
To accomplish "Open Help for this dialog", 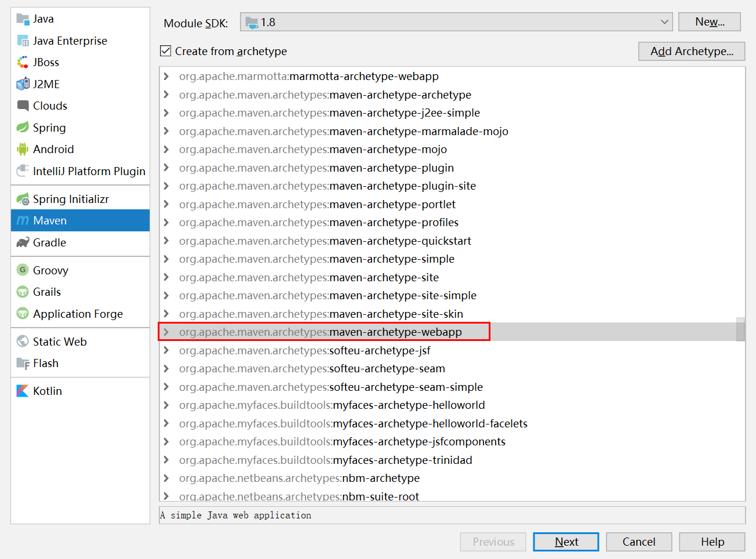I will click(x=712, y=542).
